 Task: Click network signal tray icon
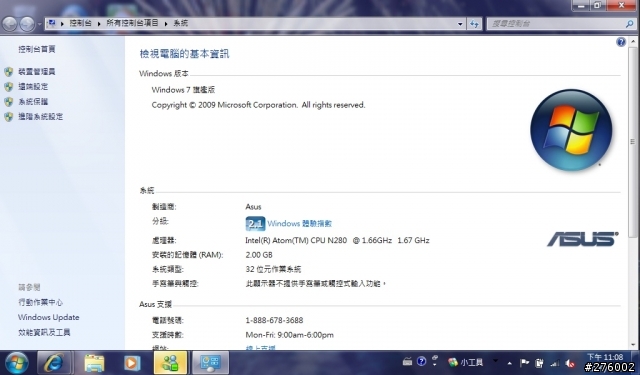pyautogui.click(x=555, y=363)
